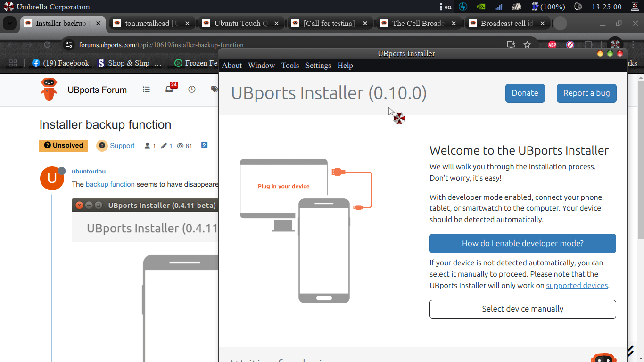Click the Unsolved topic badge

[64, 146]
